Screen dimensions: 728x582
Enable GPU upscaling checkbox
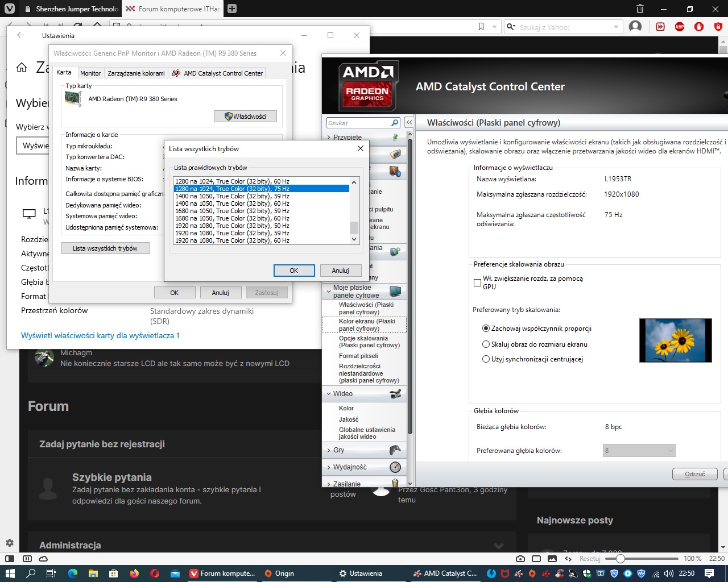click(477, 282)
